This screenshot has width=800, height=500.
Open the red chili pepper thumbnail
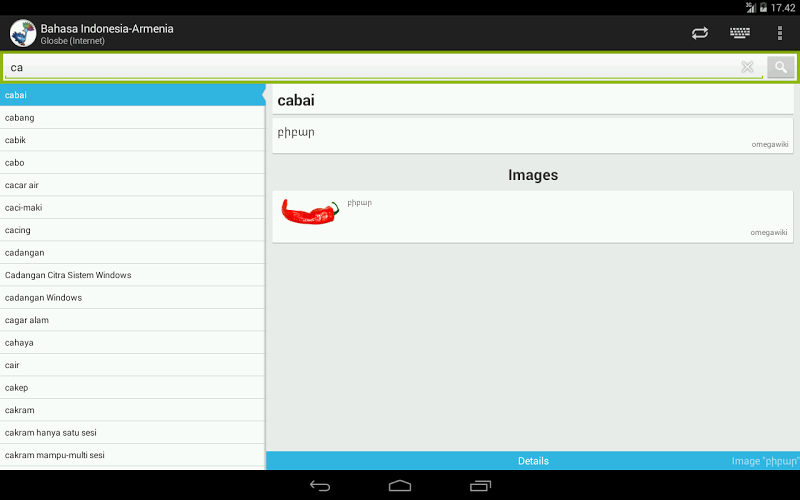(x=310, y=212)
